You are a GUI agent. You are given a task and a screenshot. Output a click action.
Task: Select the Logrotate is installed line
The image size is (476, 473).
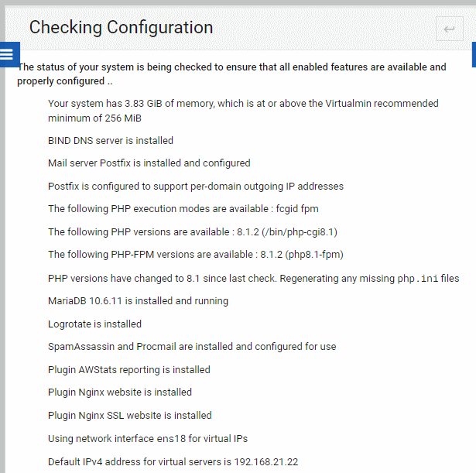[94, 324]
